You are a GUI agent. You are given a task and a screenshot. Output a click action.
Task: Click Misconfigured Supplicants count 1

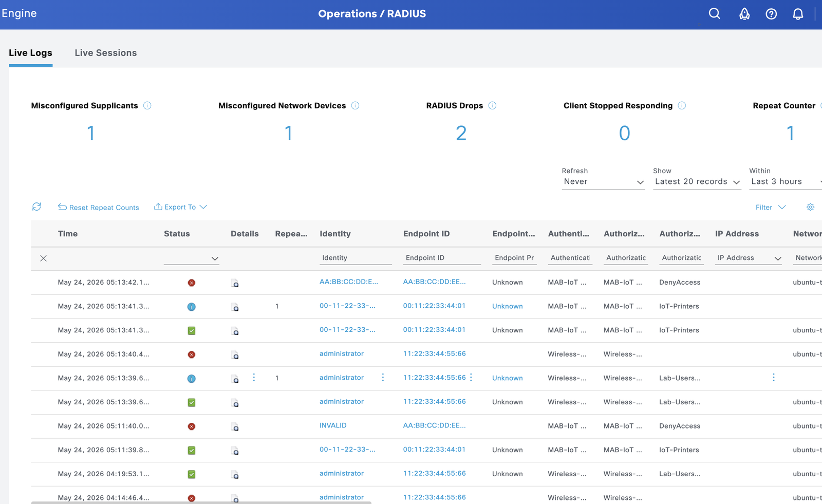pyautogui.click(x=91, y=134)
